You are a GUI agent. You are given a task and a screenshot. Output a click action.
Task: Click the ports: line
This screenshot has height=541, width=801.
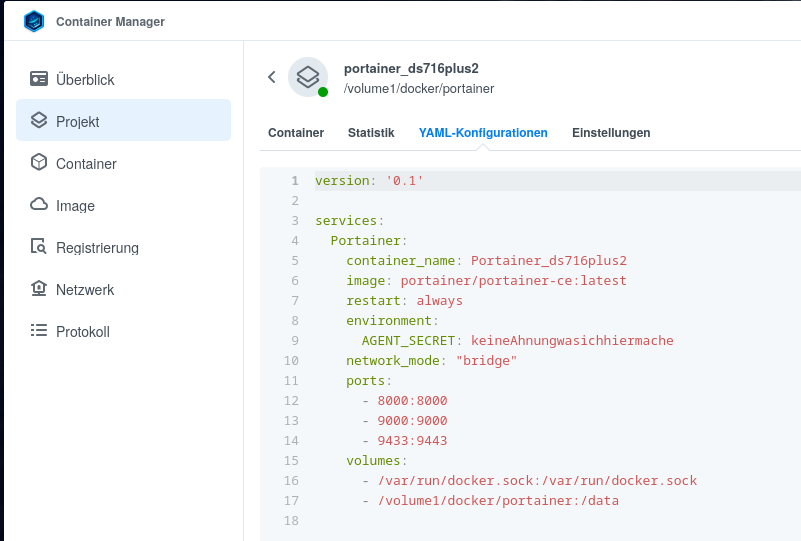point(369,381)
